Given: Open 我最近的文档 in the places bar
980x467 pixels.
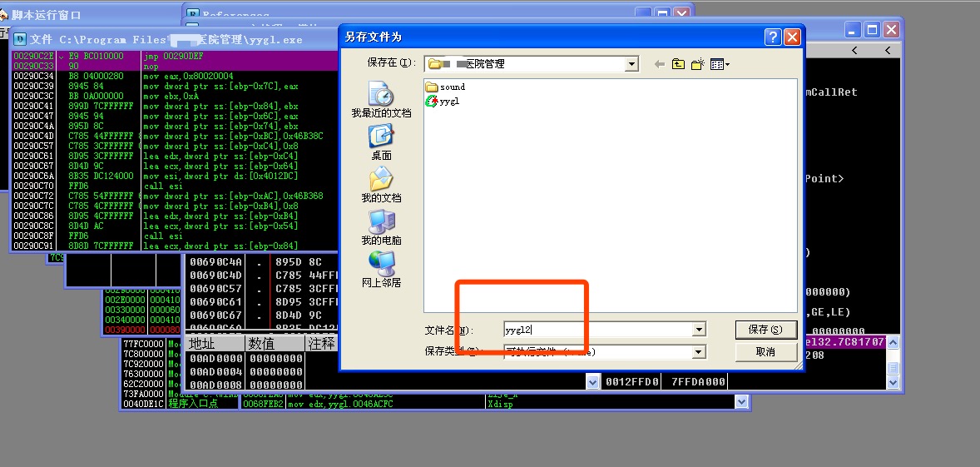Looking at the screenshot, I should [381, 101].
